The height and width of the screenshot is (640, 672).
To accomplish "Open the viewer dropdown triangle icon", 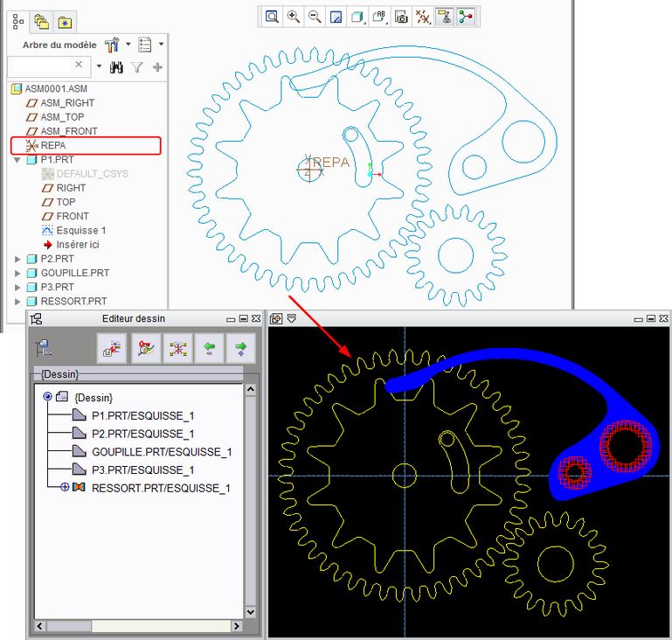I will (291, 318).
